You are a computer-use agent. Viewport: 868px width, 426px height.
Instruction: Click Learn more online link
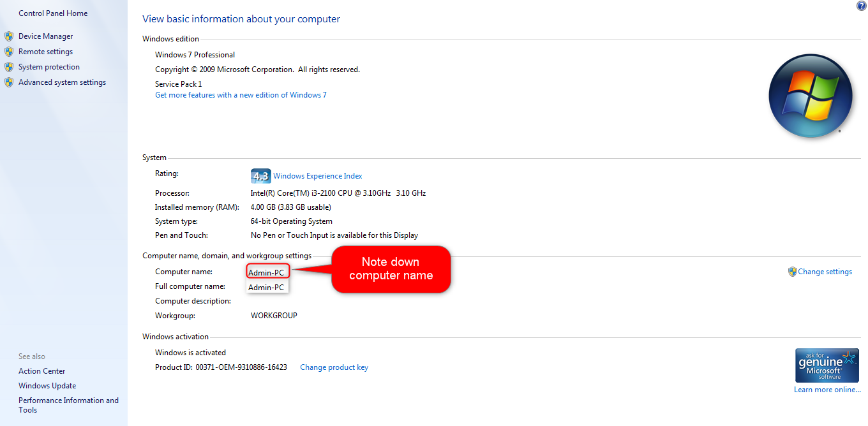pos(828,390)
